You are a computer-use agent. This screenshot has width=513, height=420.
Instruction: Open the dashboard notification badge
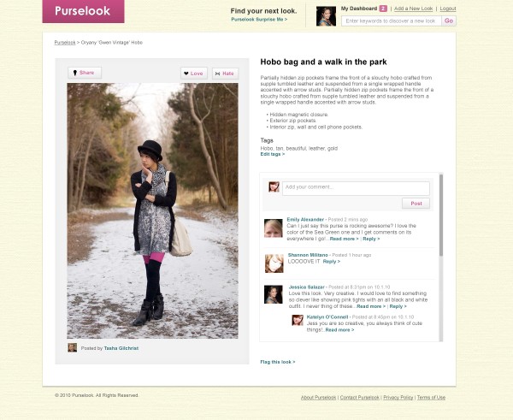point(383,9)
